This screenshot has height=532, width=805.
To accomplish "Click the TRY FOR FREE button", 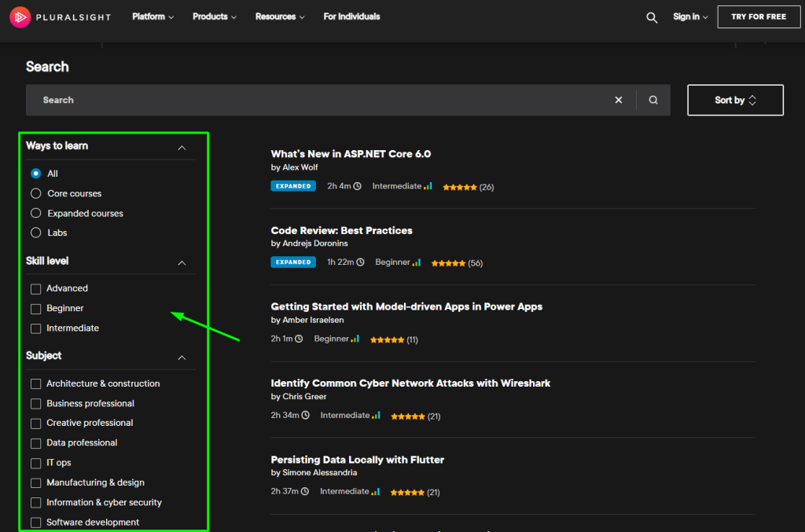I will [x=759, y=17].
